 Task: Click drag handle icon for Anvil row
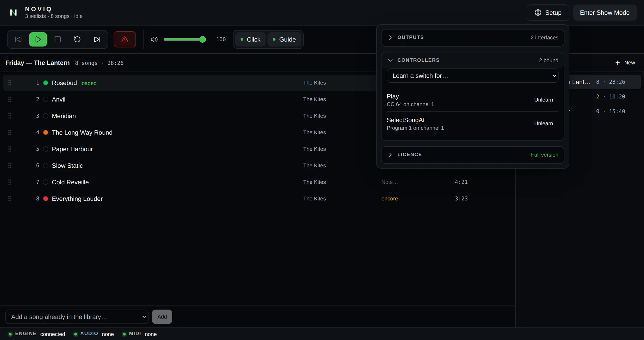(10, 99)
